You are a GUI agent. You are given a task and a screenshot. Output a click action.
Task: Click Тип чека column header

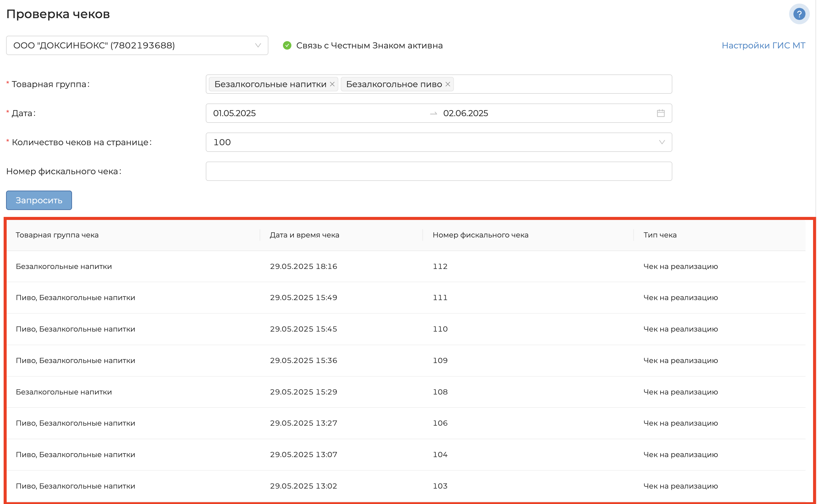pyautogui.click(x=660, y=235)
